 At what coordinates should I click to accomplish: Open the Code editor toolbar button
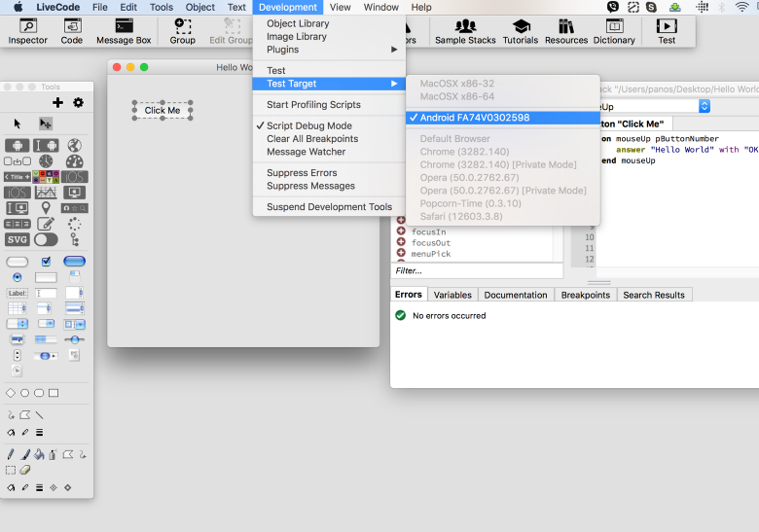click(72, 32)
